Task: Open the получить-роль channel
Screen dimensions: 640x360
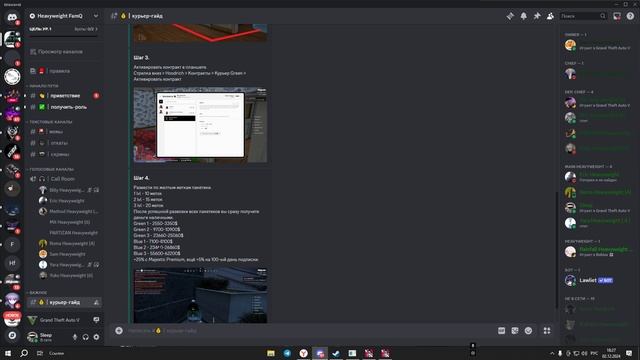Action: coord(64,107)
